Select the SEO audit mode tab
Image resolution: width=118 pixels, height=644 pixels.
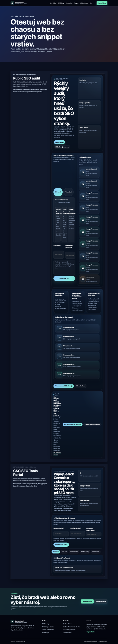point(58,192)
